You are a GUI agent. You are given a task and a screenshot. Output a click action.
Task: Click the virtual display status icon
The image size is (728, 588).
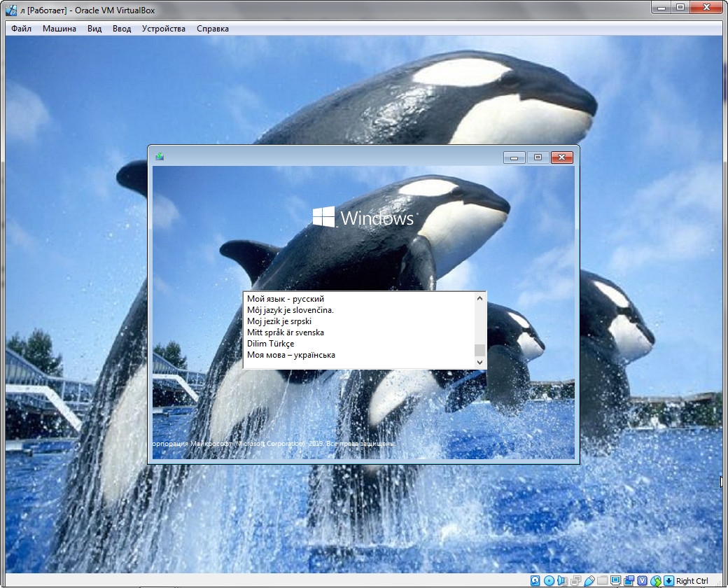click(x=615, y=580)
